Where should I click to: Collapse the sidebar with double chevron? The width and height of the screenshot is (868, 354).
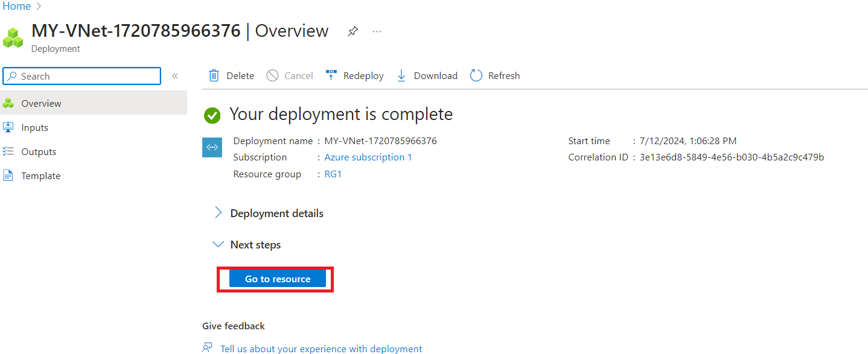click(x=175, y=76)
